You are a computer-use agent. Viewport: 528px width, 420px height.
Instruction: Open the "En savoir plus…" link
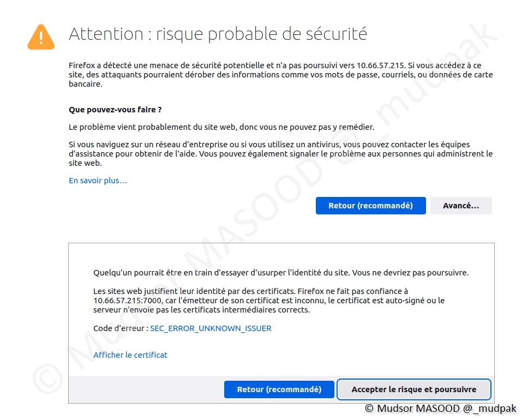(98, 181)
